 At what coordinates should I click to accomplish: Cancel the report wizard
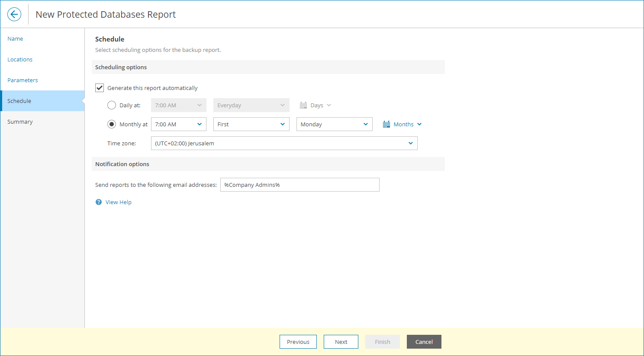click(x=424, y=342)
